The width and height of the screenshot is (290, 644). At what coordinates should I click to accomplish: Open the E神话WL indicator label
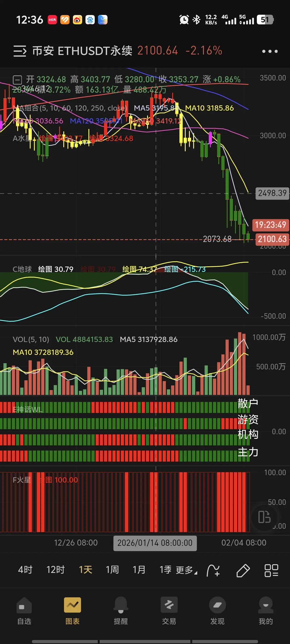pyautogui.click(x=28, y=409)
